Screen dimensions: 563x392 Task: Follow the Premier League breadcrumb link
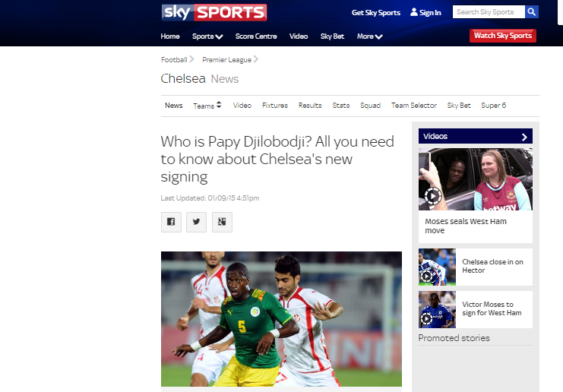(226, 59)
